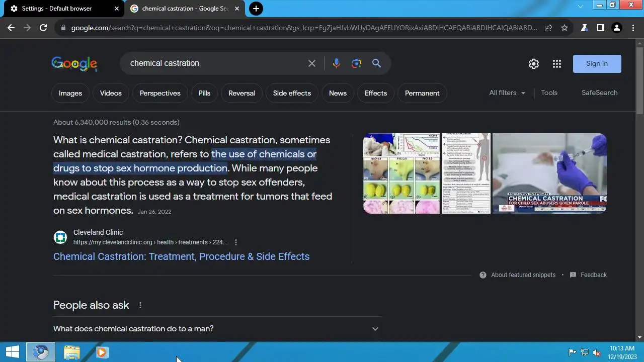
Task: Open File Explorer from the taskbar
Action: click(71, 352)
